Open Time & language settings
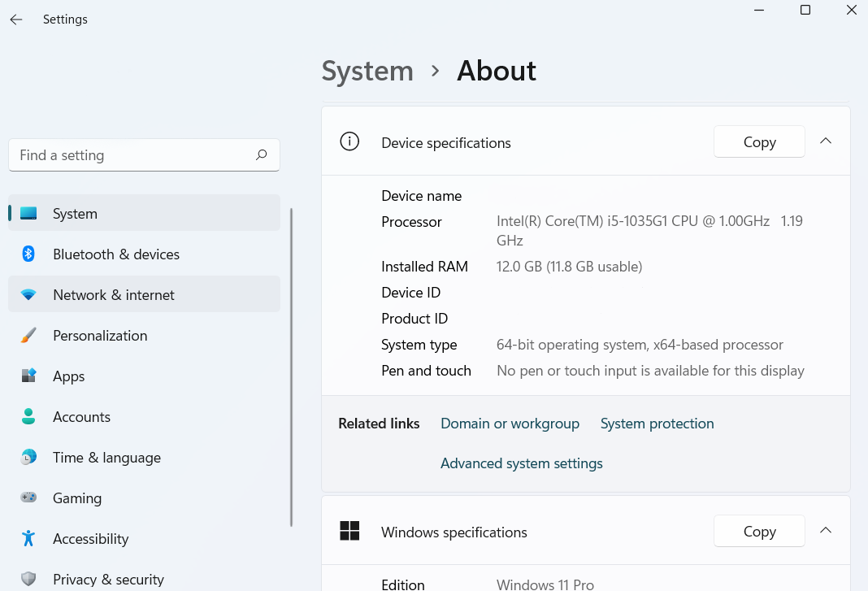Image resolution: width=868 pixels, height=591 pixels. click(x=145, y=457)
